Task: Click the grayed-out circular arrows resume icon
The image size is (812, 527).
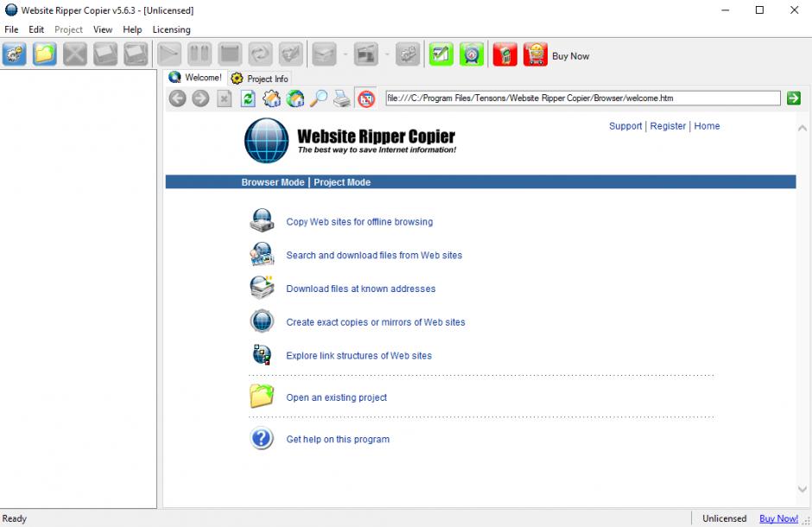Action: point(261,54)
